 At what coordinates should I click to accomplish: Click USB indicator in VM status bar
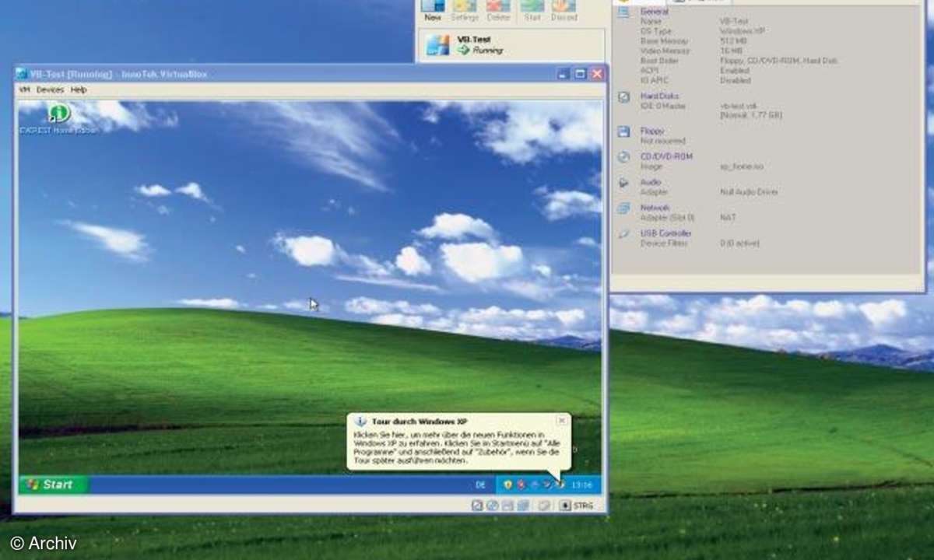(544, 506)
